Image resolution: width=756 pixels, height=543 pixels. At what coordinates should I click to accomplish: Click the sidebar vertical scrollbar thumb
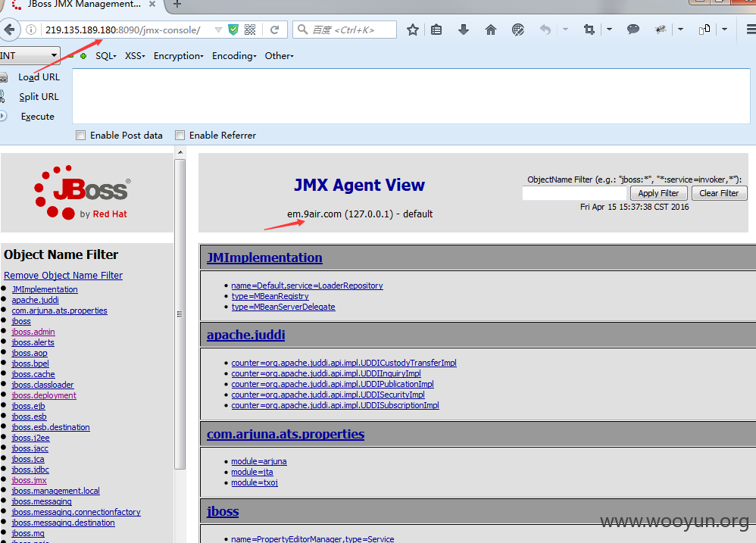[180, 314]
